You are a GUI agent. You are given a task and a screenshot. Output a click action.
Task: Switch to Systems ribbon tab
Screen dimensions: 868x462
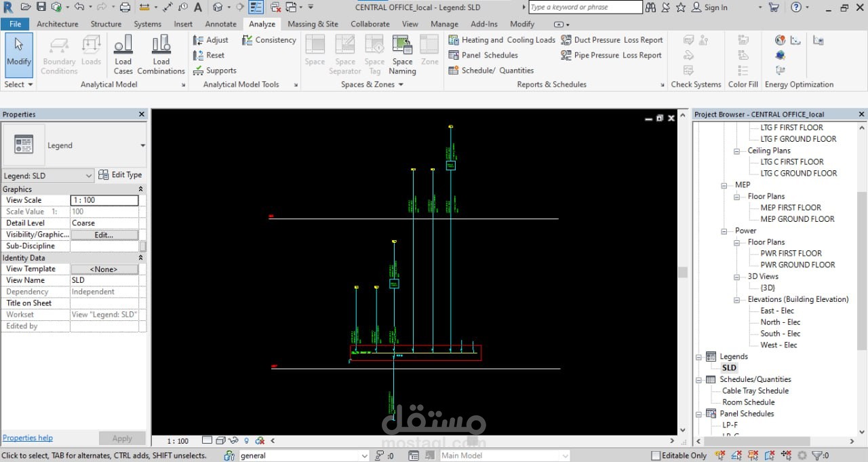pyautogui.click(x=147, y=24)
